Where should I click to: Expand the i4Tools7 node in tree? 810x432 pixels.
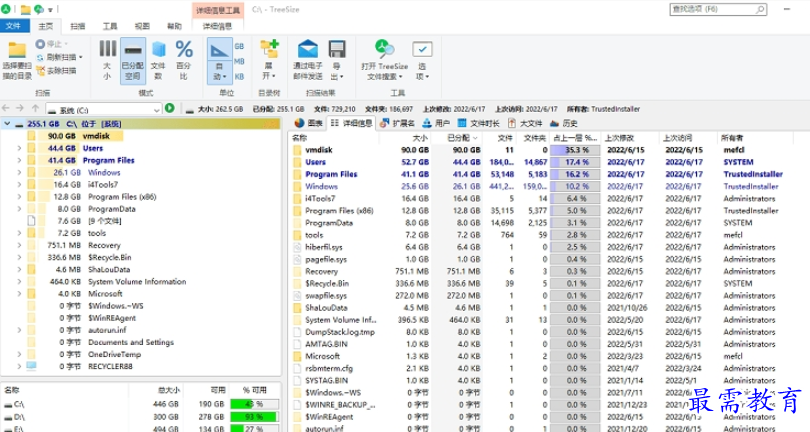pyautogui.click(x=19, y=184)
